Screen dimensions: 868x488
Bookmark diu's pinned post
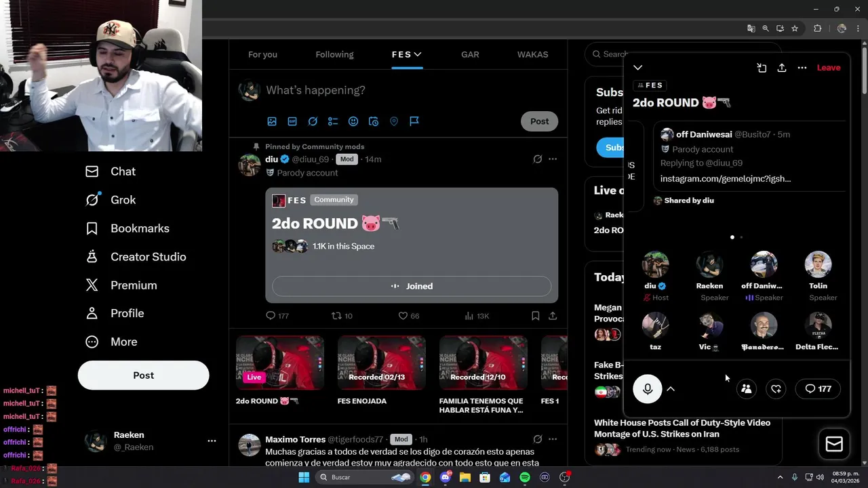point(536,316)
